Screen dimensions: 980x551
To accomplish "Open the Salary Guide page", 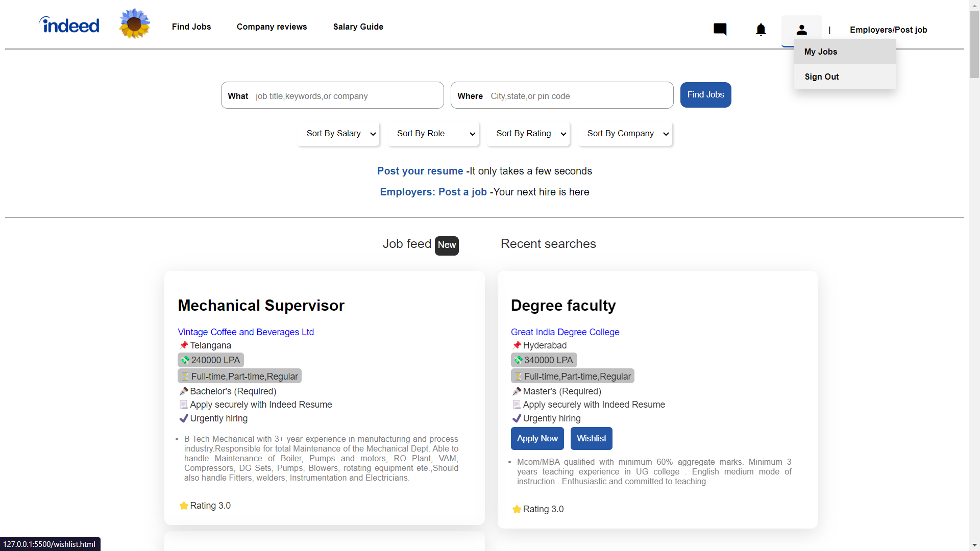I will 358,27.
